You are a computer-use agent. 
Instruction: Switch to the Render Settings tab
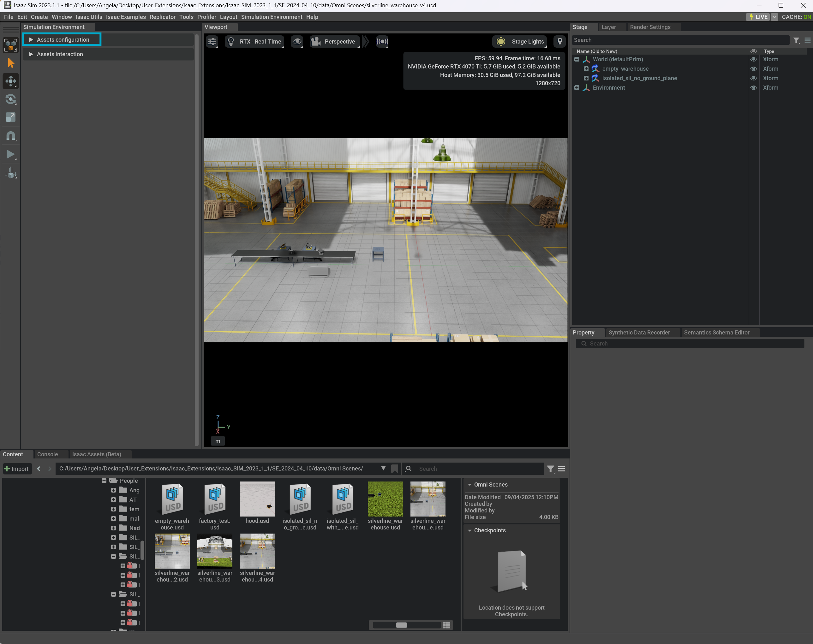coord(650,27)
